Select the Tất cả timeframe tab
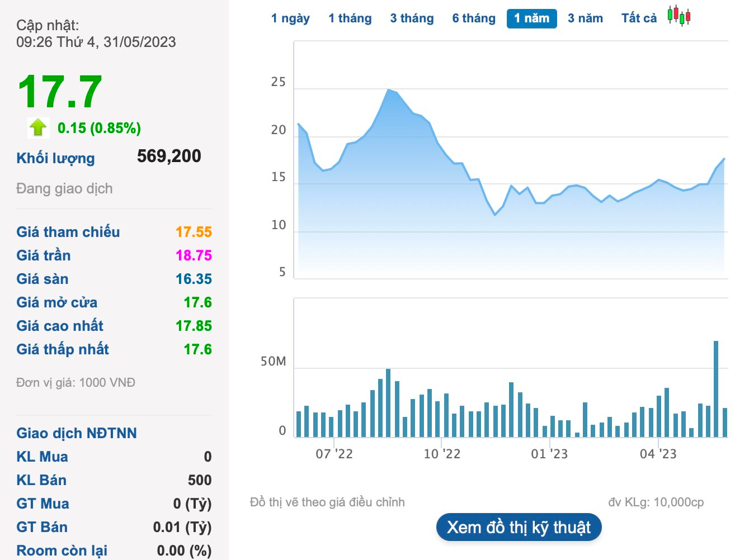The height and width of the screenshot is (560, 735). 639,18
